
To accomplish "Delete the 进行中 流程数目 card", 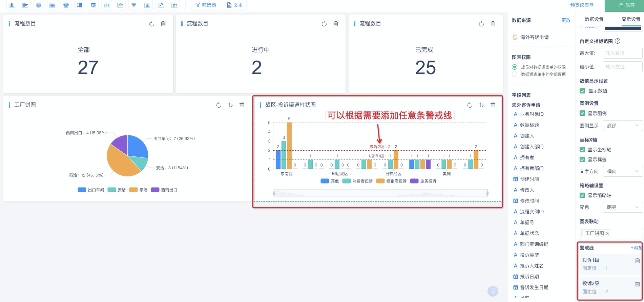I will pos(336,24).
